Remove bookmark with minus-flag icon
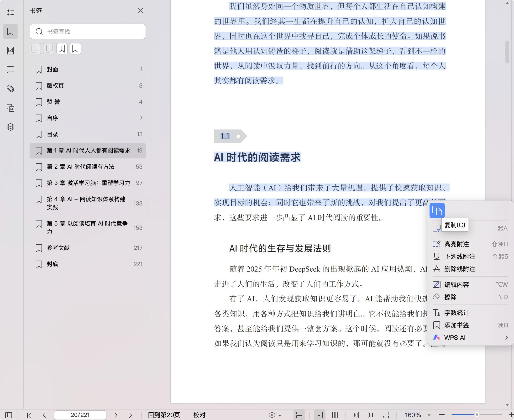This screenshot has width=514, height=420. point(75,49)
